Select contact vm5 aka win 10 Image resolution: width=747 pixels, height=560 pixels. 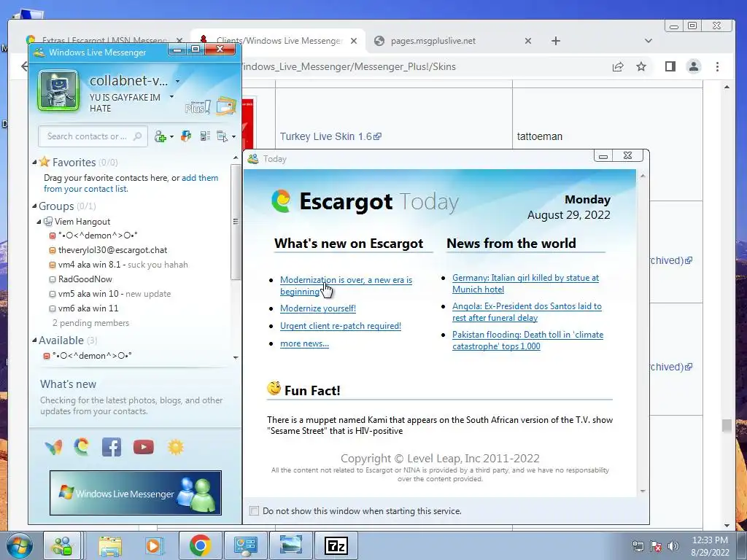[110, 294]
